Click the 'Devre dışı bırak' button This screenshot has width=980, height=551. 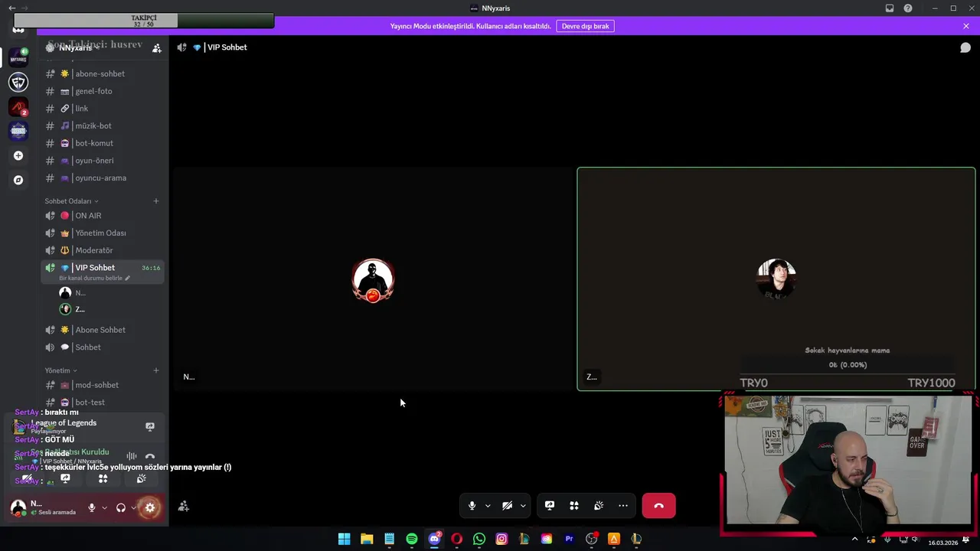[586, 26]
